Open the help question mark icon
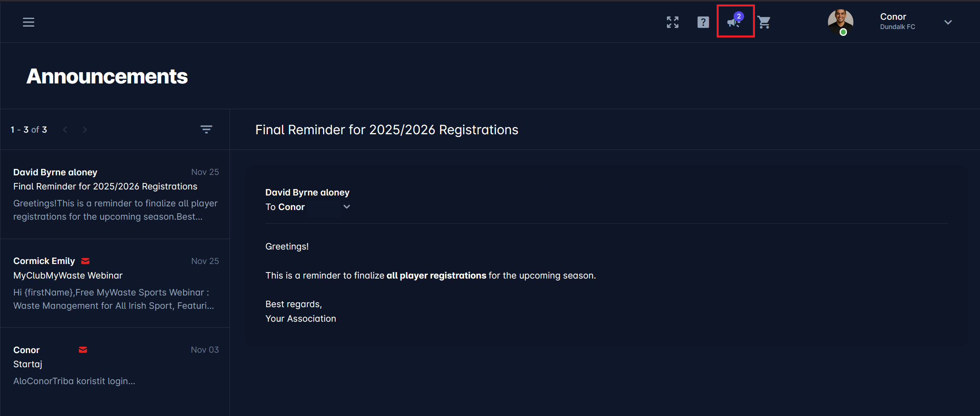The height and width of the screenshot is (416, 980). tap(703, 22)
